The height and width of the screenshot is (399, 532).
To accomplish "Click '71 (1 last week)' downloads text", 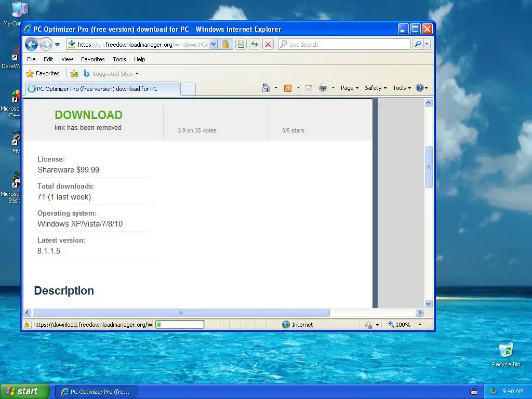I will point(64,197).
